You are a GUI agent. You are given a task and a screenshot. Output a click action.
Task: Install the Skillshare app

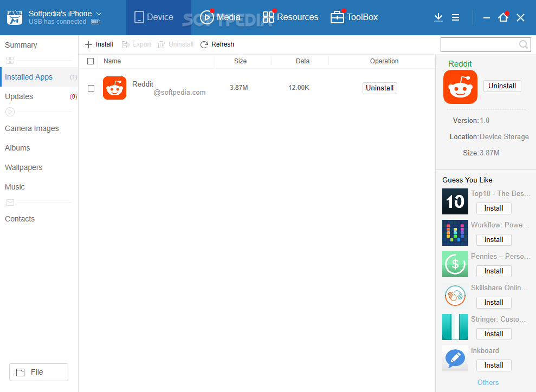(x=494, y=303)
